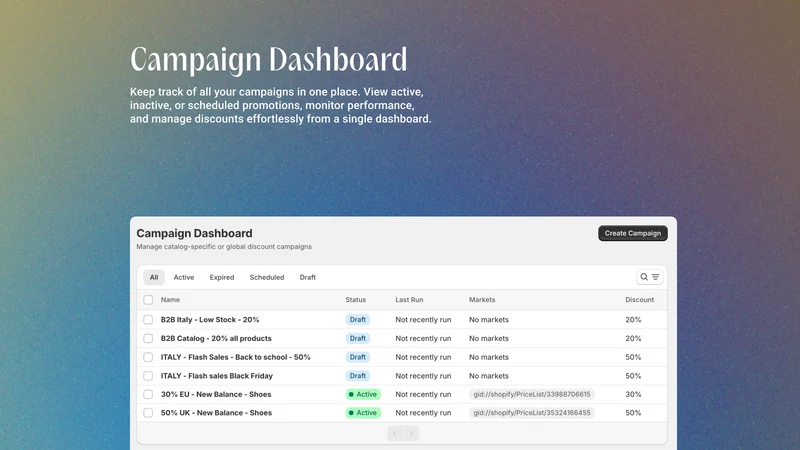Click the Last Run column header
This screenshot has width=800, height=450.
point(409,299)
